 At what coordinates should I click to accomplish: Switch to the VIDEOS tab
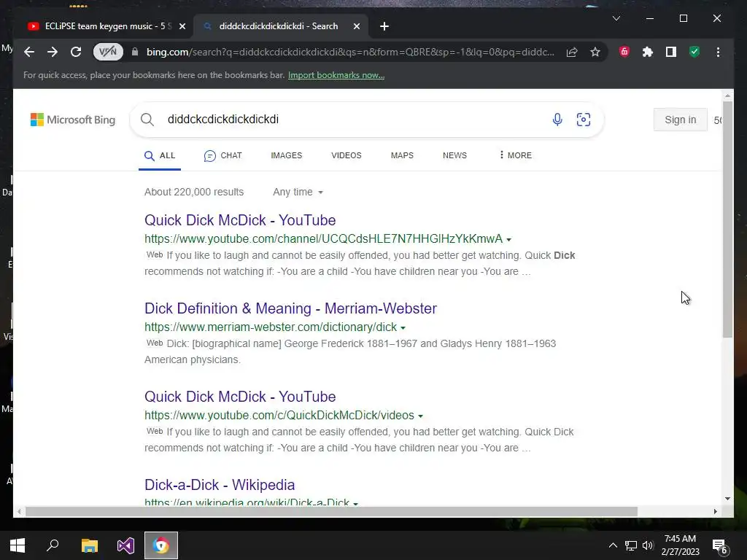[347, 156]
